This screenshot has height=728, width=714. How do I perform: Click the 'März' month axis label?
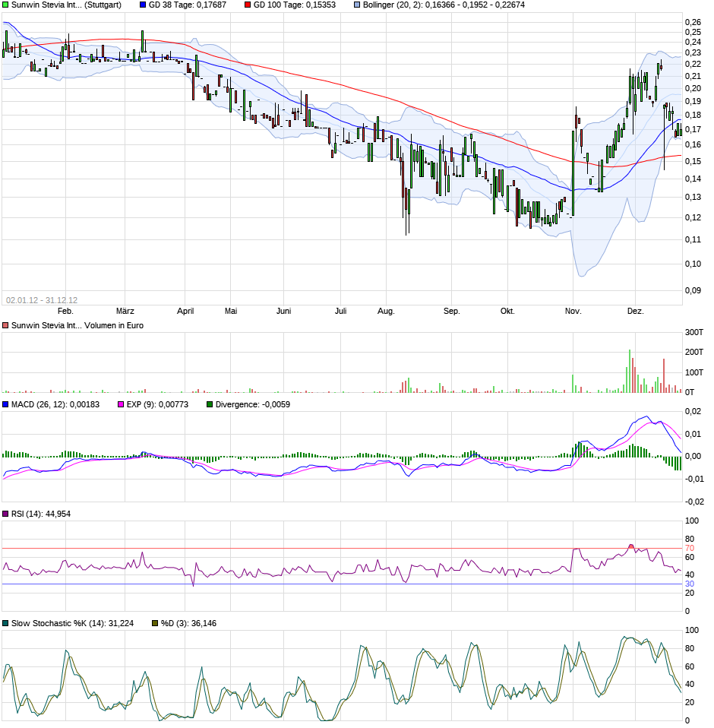(125, 311)
